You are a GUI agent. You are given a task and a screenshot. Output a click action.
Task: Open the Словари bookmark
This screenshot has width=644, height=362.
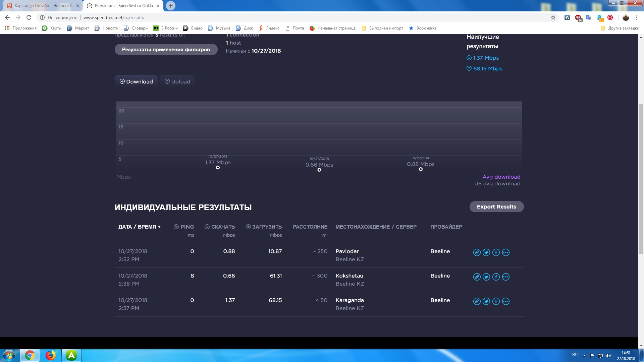click(x=136, y=28)
